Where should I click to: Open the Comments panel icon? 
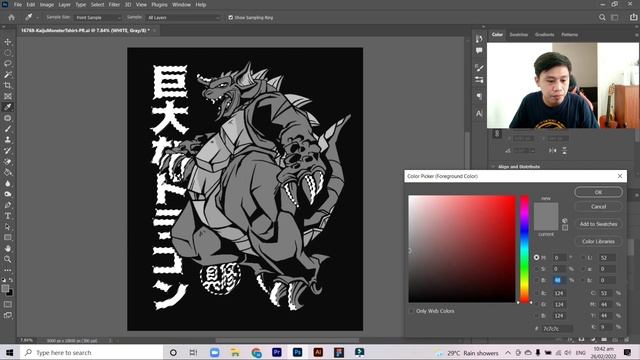click(x=479, y=51)
